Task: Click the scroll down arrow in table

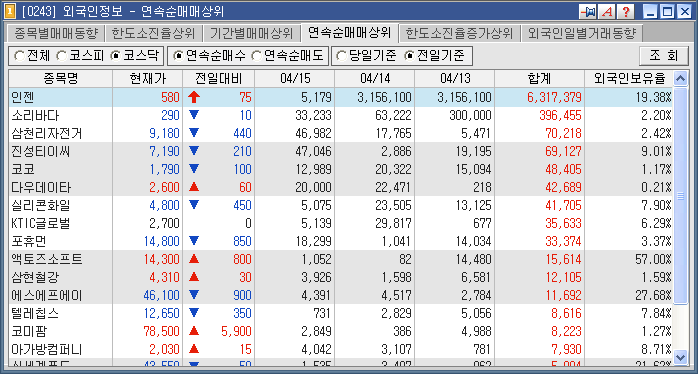Action: pyautogui.click(x=681, y=357)
